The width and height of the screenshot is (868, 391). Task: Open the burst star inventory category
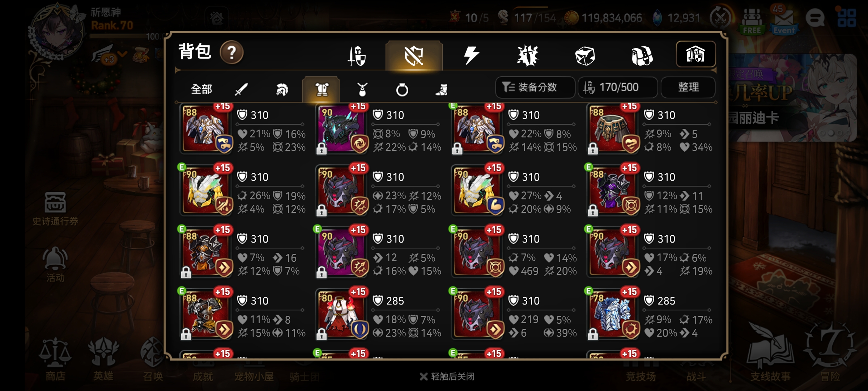[528, 56]
